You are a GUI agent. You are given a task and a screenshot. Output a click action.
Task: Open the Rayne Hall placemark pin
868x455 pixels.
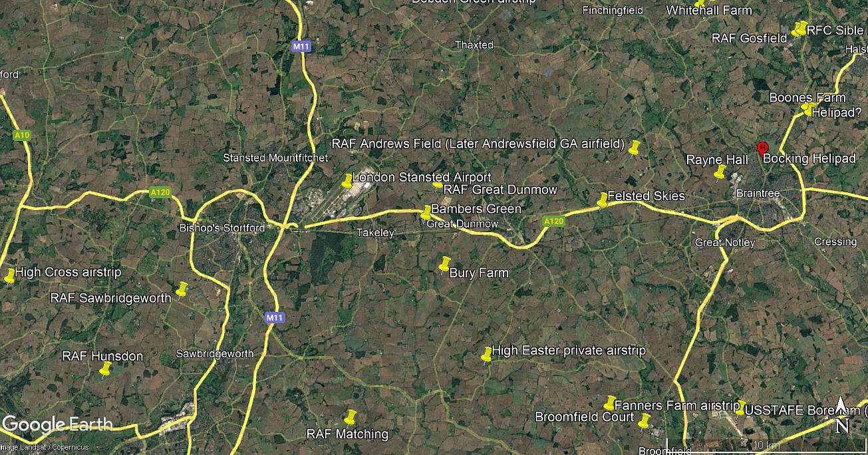720,173
